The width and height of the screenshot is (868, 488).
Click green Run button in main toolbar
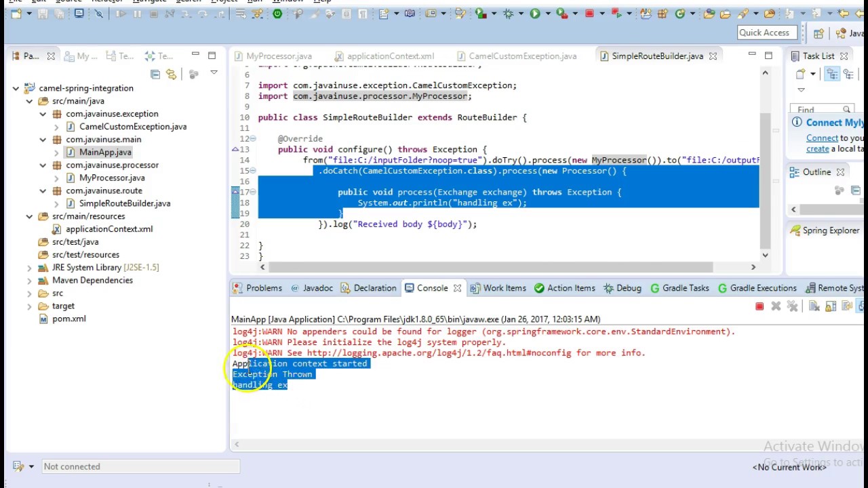click(x=535, y=14)
